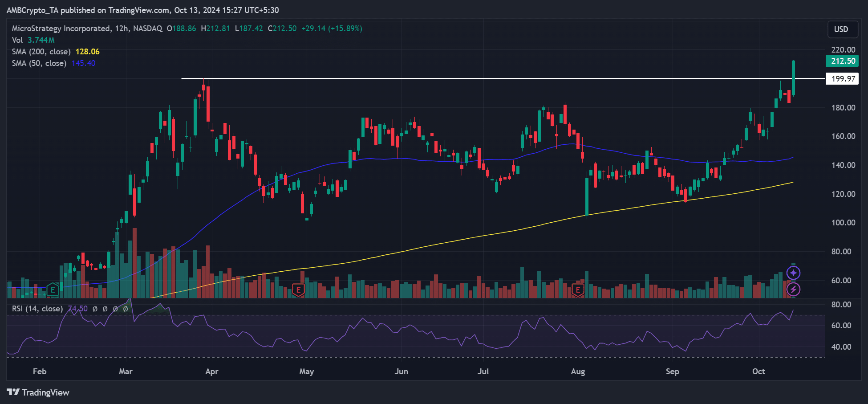The width and height of the screenshot is (868, 404).
Task: Click the white 199.97 price line label
Action: [x=842, y=79]
